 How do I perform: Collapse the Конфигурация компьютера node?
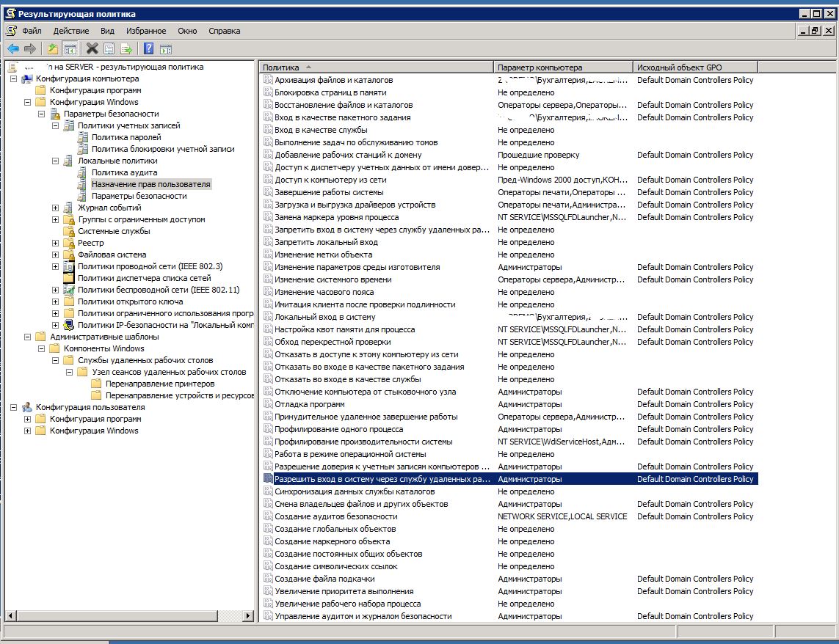pos(13,78)
